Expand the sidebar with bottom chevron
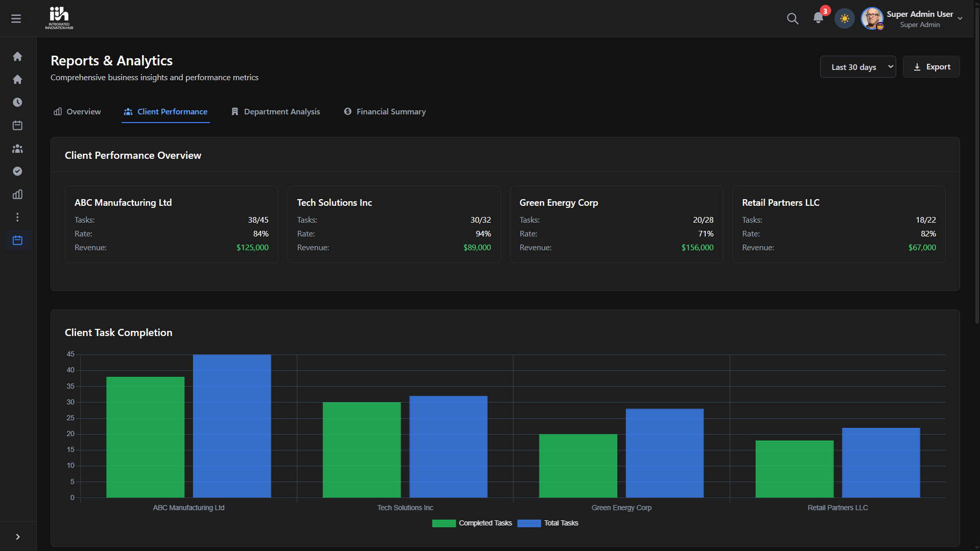This screenshot has width=980, height=551. [x=18, y=537]
